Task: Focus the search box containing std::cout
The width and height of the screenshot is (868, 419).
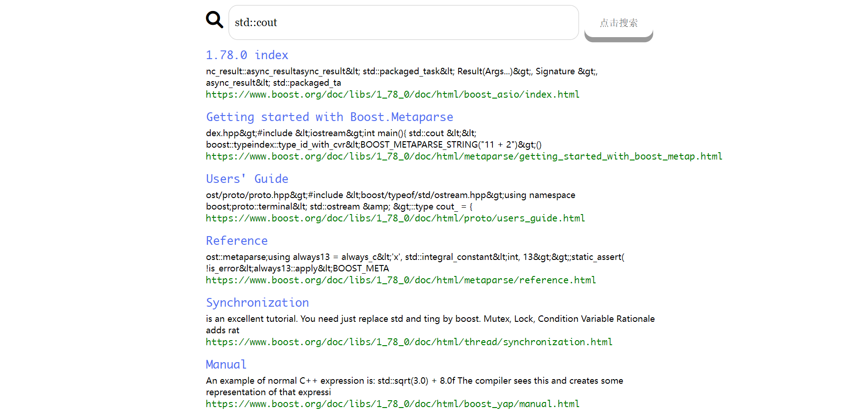Action: pos(404,22)
